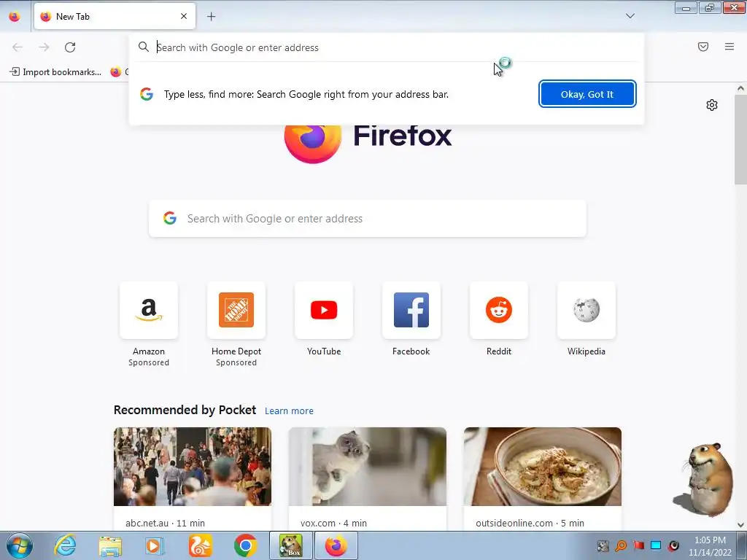Open the Firefox hamburger application menu
This screenshot has width=747, height=560.
point(729,47)
